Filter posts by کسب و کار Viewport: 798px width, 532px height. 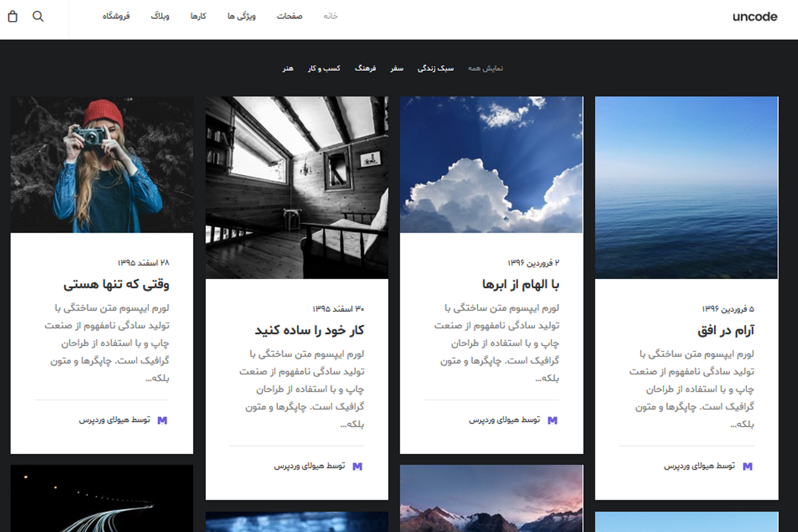[x=324, y=68]
